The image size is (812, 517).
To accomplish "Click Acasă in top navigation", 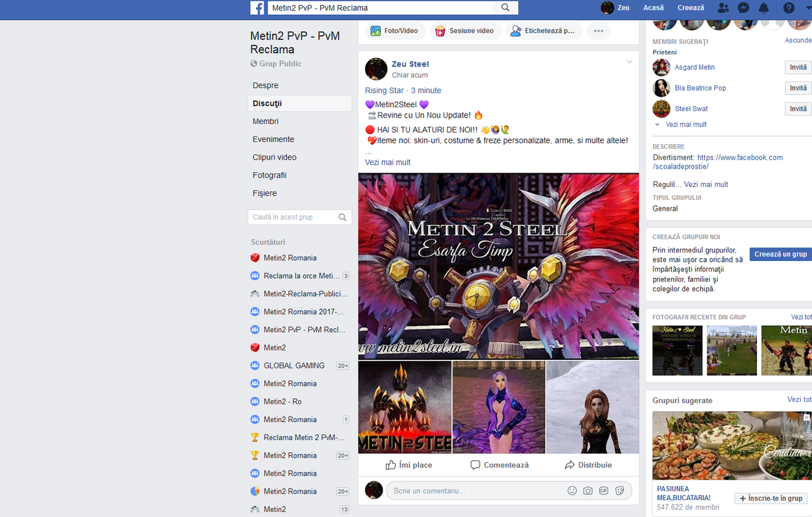I will click(x=654, y=8).
